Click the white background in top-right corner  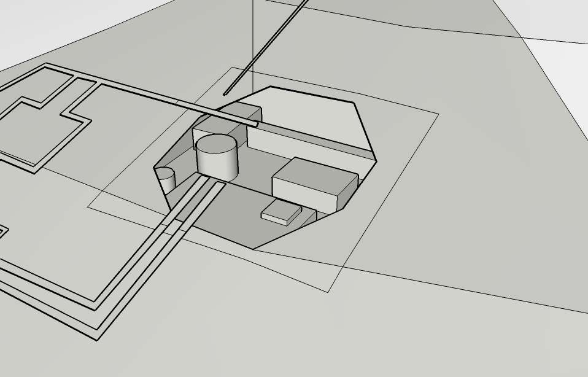pos(565,18)
